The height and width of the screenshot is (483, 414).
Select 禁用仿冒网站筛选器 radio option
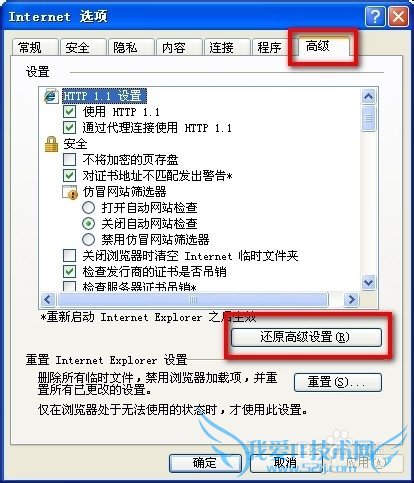click(x=88, y=239)
